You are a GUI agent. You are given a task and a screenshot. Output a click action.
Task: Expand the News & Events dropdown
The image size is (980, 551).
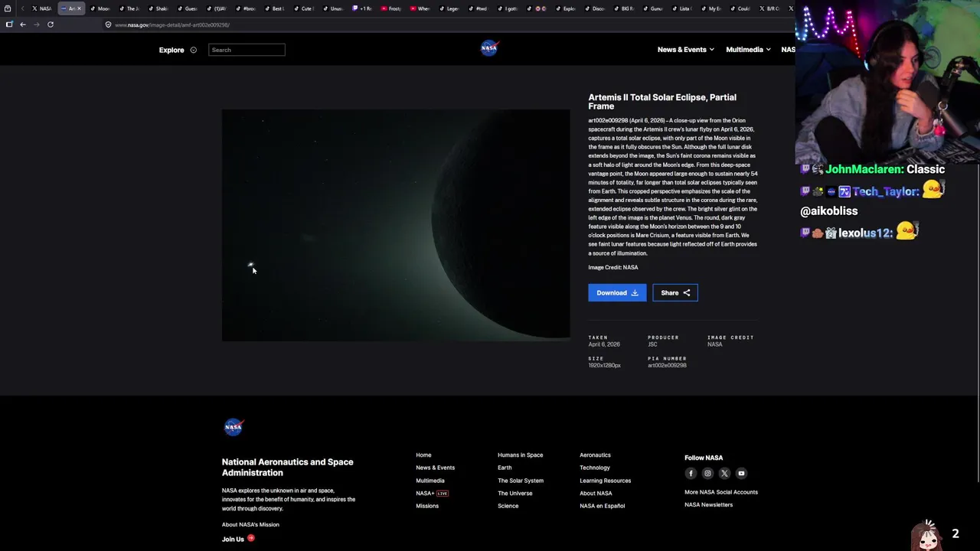click(685, 50)
